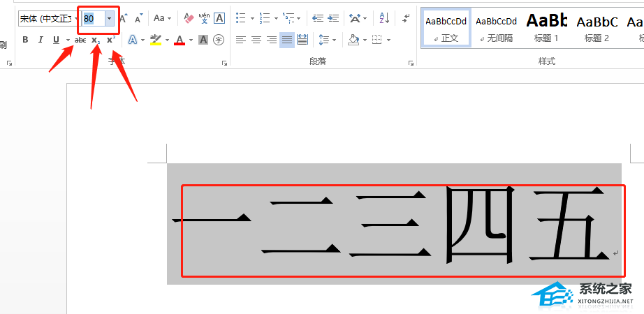Screen dimensions: 644x314
Task: Apply distributed alignment icon
Action: click(x=302, y=40)
